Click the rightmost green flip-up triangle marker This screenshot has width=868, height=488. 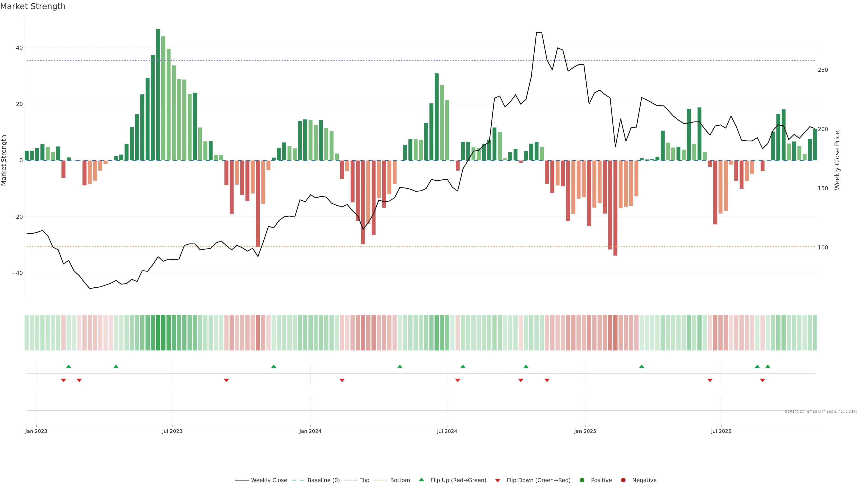coord(768,366)
